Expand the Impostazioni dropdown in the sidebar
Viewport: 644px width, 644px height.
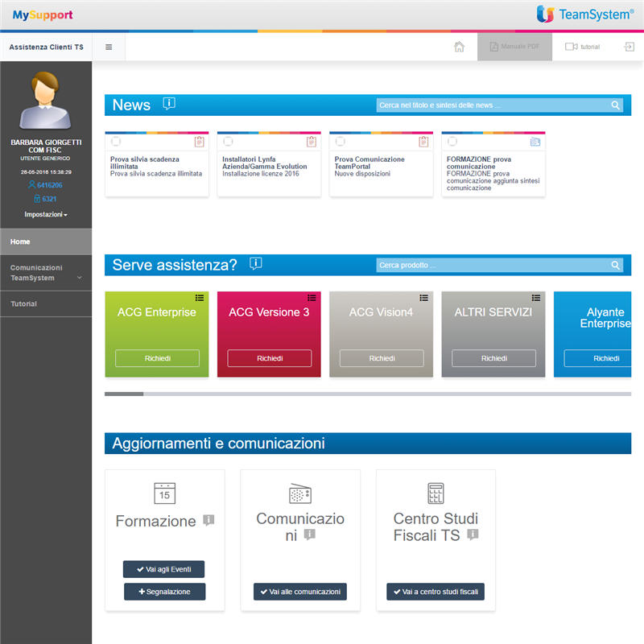[x=46, y=214]
